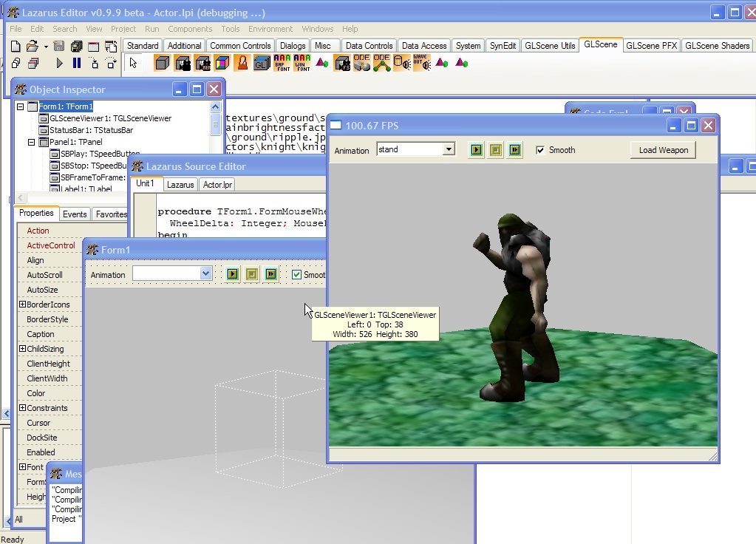Open the Animation combo box in Form1 designer
This screenshot has height=544, width=756.
205,274
